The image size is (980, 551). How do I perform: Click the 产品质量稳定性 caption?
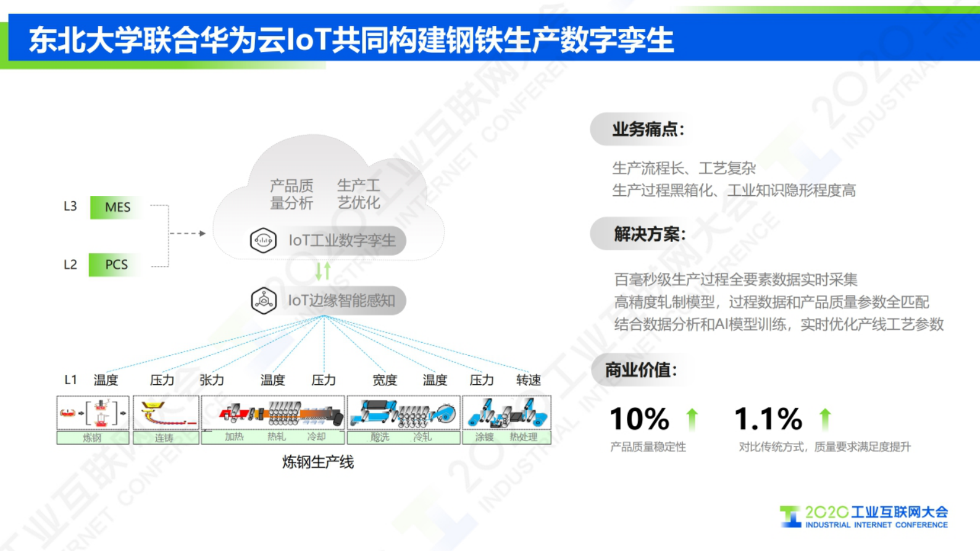coord(648,447)
